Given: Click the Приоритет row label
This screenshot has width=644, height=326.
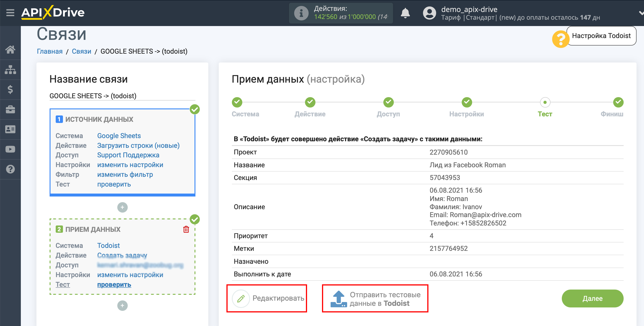Looking at the screenshot, I should point(251,236).
